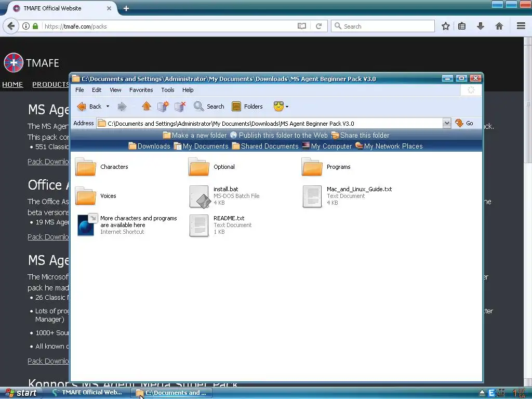Select the More characters Internet Shortcut

(x=127, y=225)
